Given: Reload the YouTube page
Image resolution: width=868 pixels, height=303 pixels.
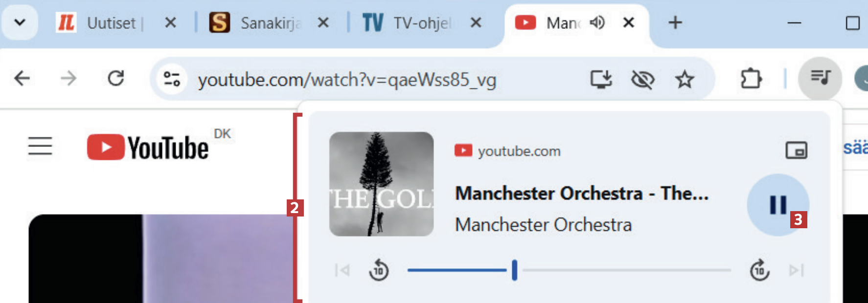Looking at the screenshot, I should [116, 78].
